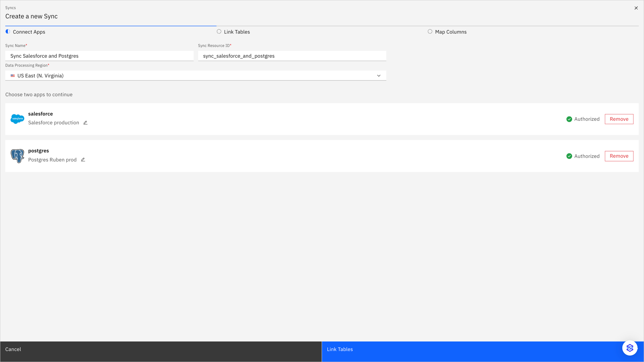The width and height of the screenshot is (644, 362).
Task: Click the Salesforce cloud logo
Action: tap(17, 119)
